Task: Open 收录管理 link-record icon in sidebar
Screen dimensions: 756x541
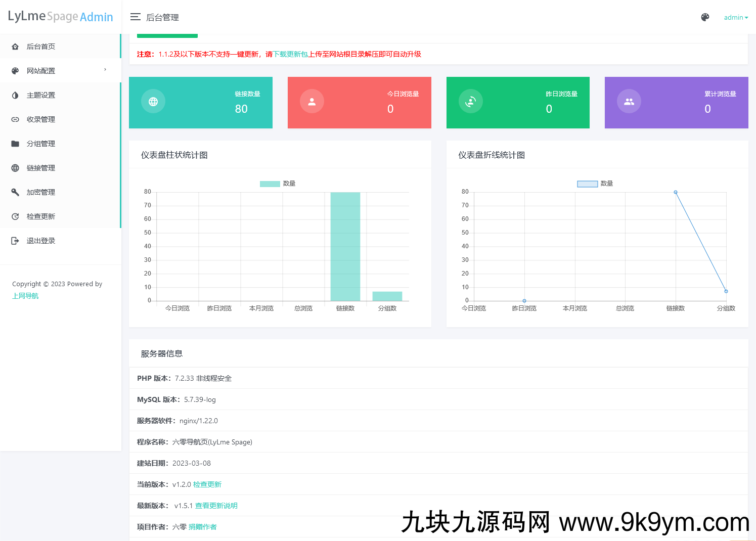Action: 15,119
